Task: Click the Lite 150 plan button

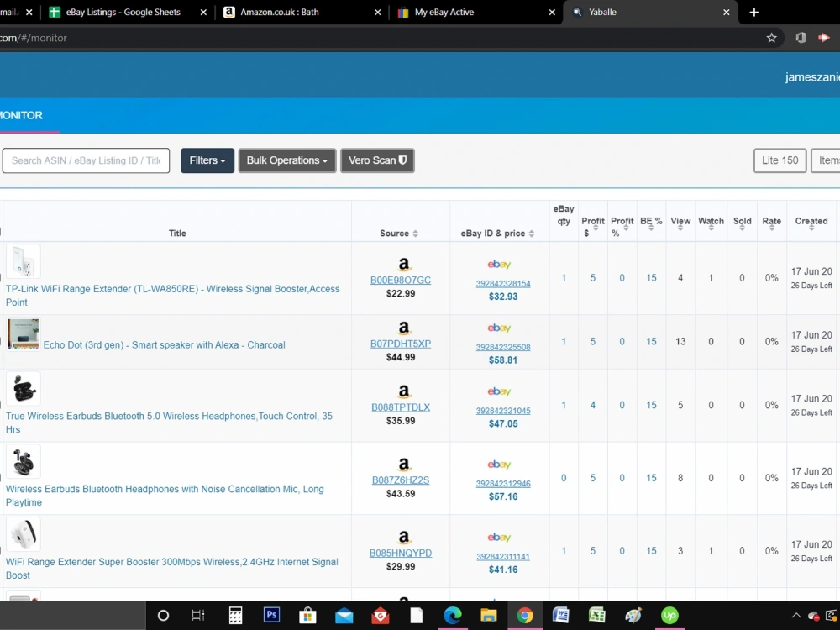Action: pyautogui.click(x=780, y=160)
